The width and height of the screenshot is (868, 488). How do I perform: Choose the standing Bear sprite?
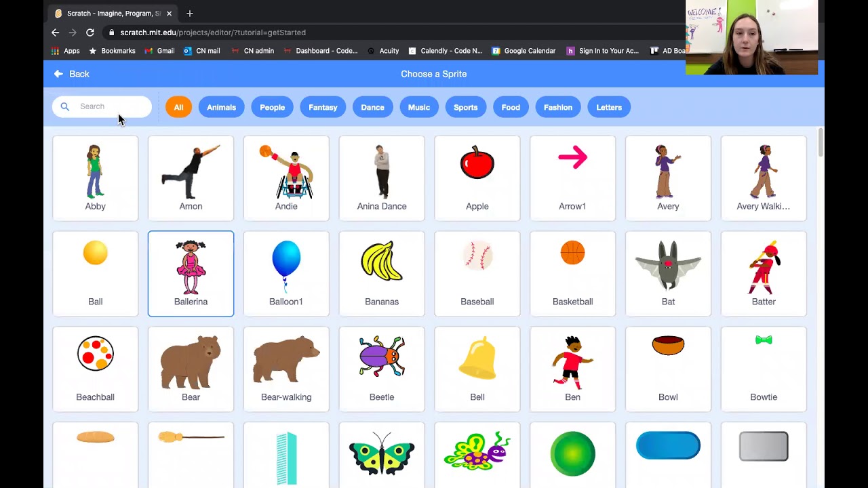point(191,369)
